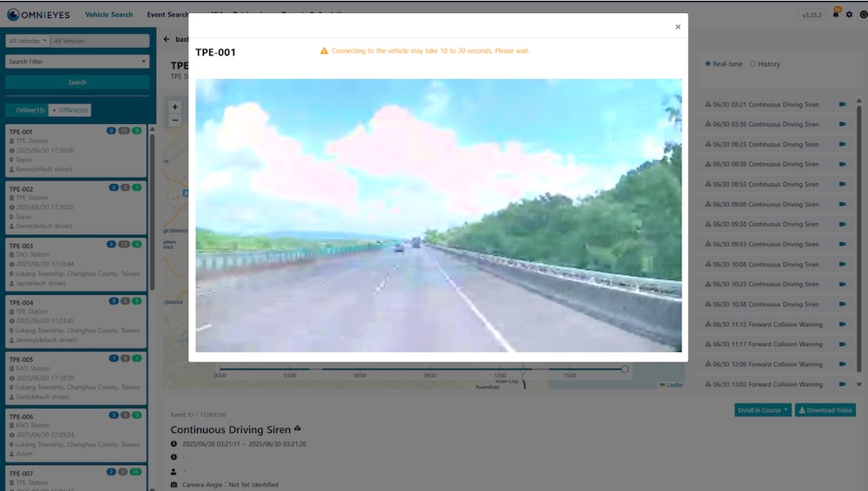Click the back arrow icon

click(x=167, y=39)
